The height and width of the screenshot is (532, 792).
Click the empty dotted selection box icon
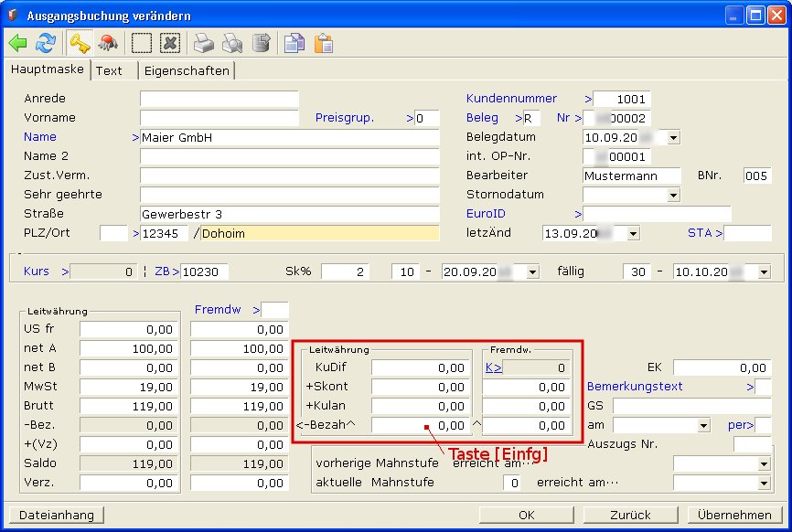[142, 43]
